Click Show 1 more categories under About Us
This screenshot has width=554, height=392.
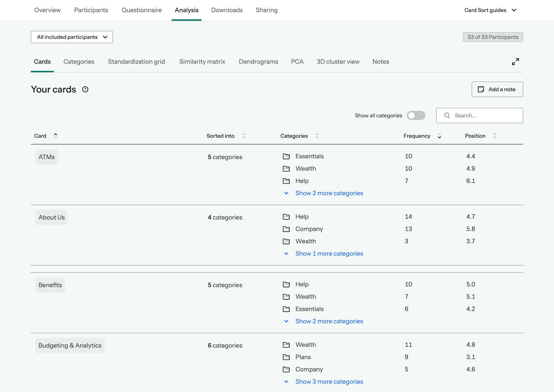329,253
